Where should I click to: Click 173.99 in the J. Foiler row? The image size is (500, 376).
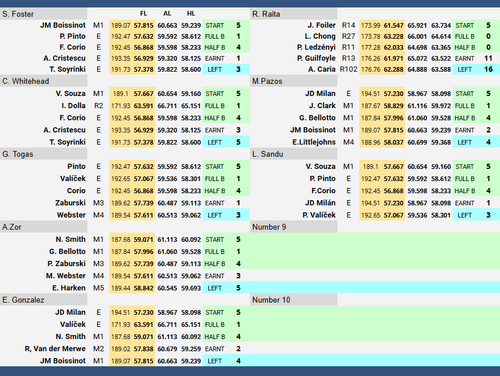click(371, 25)
